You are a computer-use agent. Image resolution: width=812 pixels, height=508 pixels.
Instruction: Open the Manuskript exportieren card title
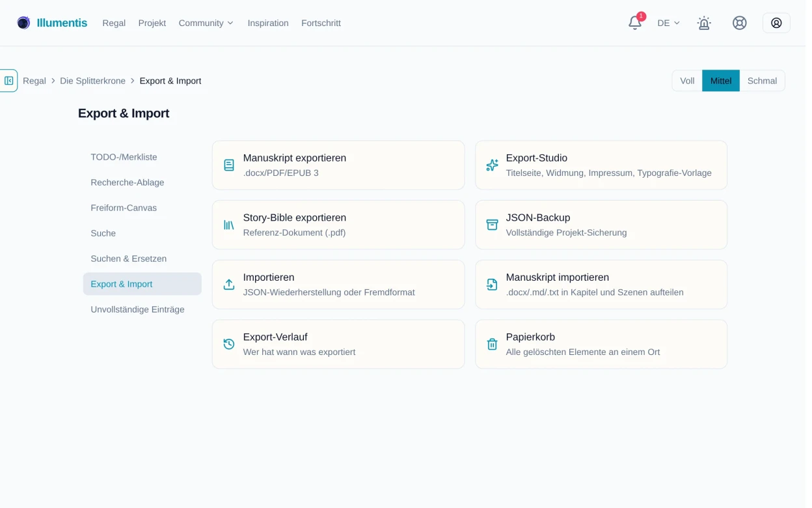(x=295, y=158)
